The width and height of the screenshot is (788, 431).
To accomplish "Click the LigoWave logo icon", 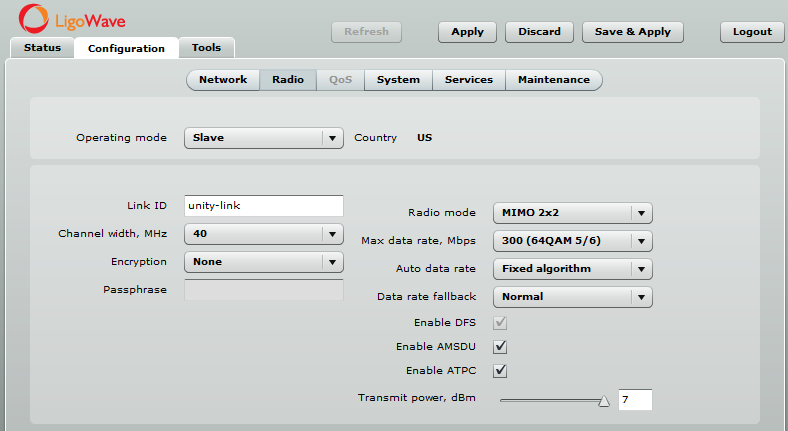I will (x=33, y=19).
